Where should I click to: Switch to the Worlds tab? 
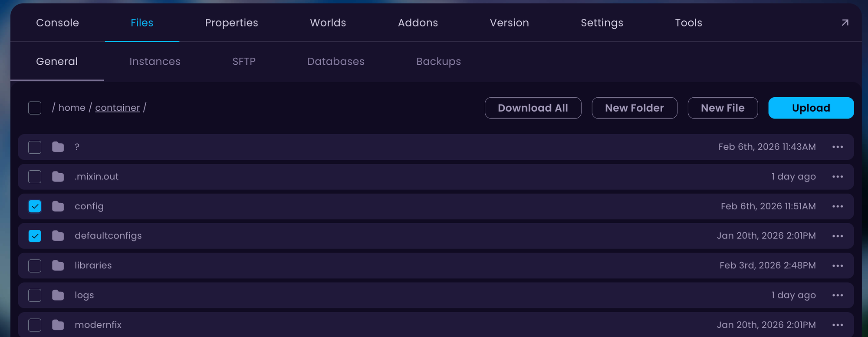coord(328,23)
